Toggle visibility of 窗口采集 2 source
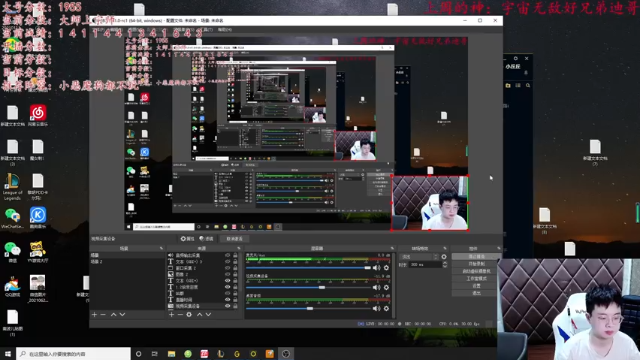The height and width of the screenshot is (360, 640). [x=227, y=268]
